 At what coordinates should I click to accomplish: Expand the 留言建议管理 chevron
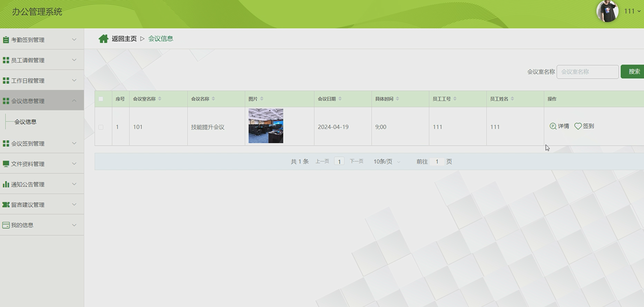74,204
